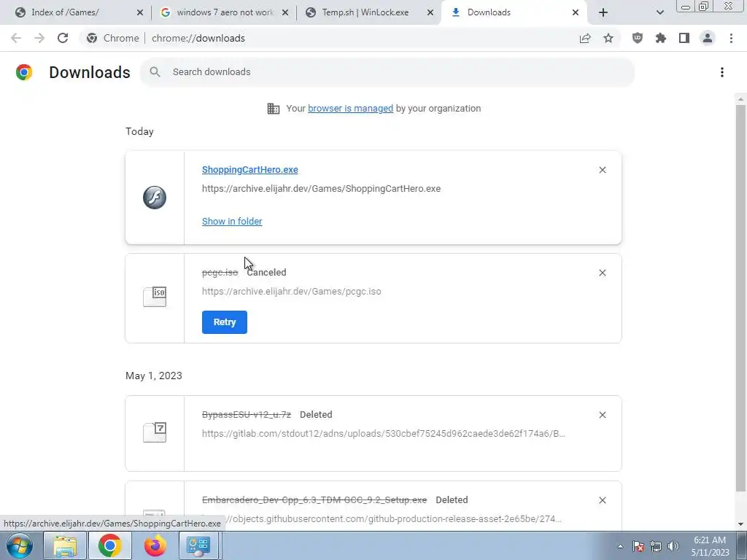Switch to the Temp.sh WinLock.exe tab
This screenshot has height=560, width=747.
tap(365, 12)
